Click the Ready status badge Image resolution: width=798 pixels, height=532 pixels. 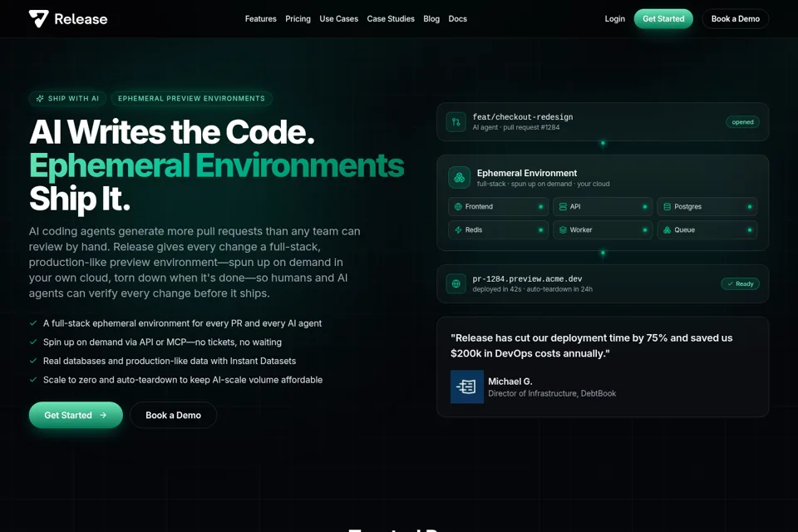(x=740, y=284)
